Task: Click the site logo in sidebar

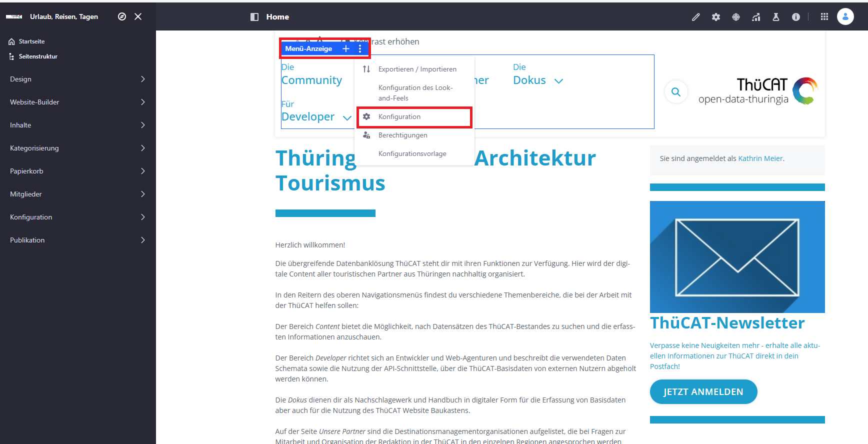Action: click(14, 16)
